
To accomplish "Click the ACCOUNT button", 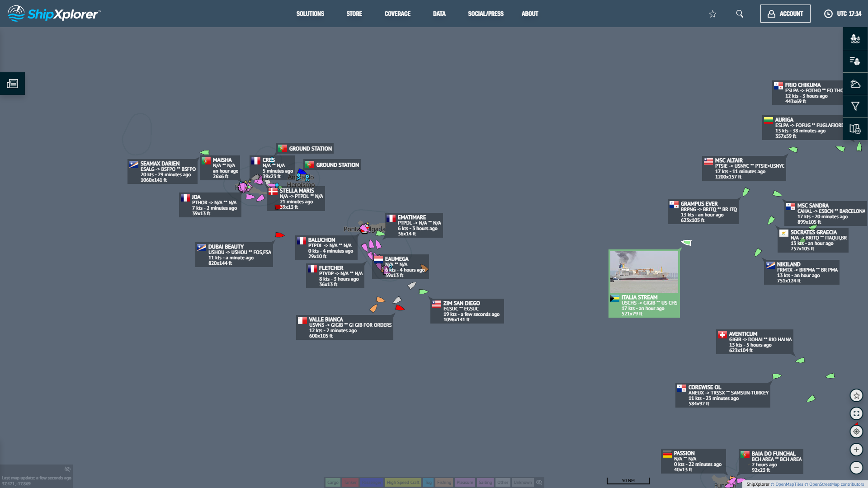I will point(785,14).
